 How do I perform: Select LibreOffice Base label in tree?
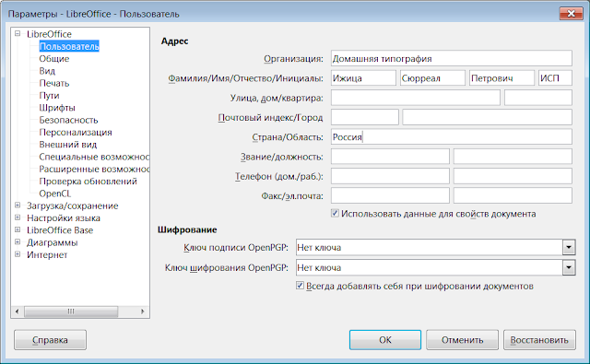60,230
